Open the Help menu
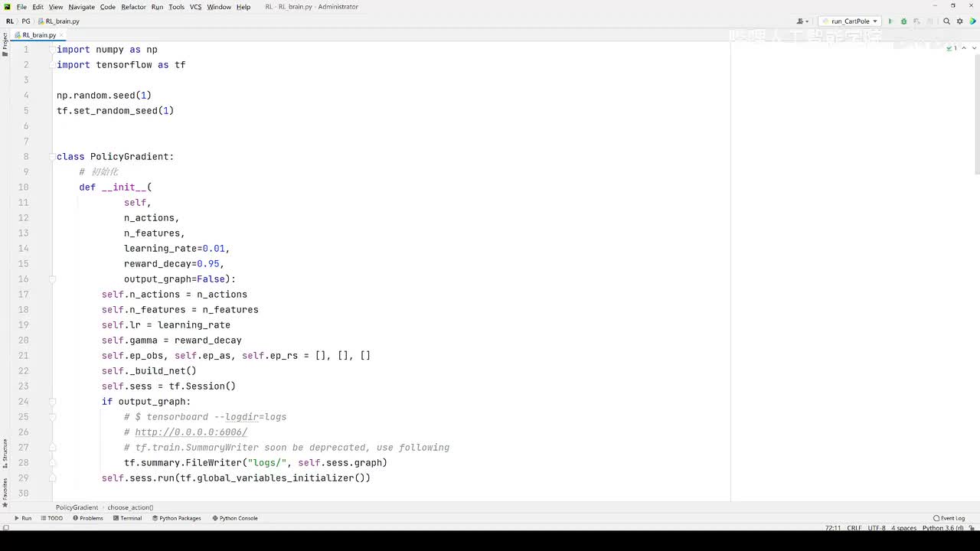This screenshot has width=980, height=551. tap(243, 7)
